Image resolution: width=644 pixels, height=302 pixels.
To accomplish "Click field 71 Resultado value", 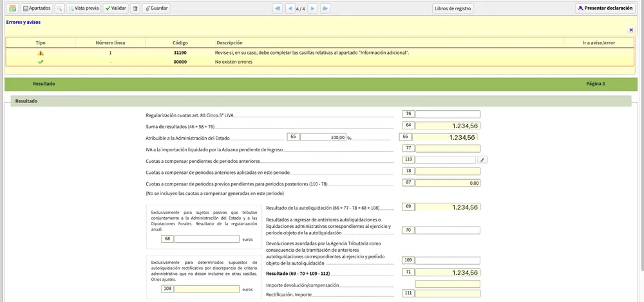I will (448, 272).
